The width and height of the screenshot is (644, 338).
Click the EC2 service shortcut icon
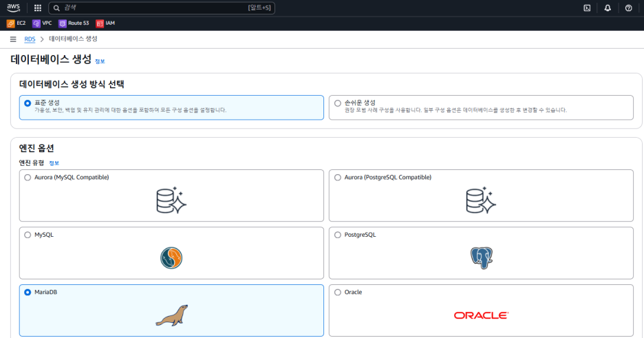pyautogui.click(x=11, y=23)
